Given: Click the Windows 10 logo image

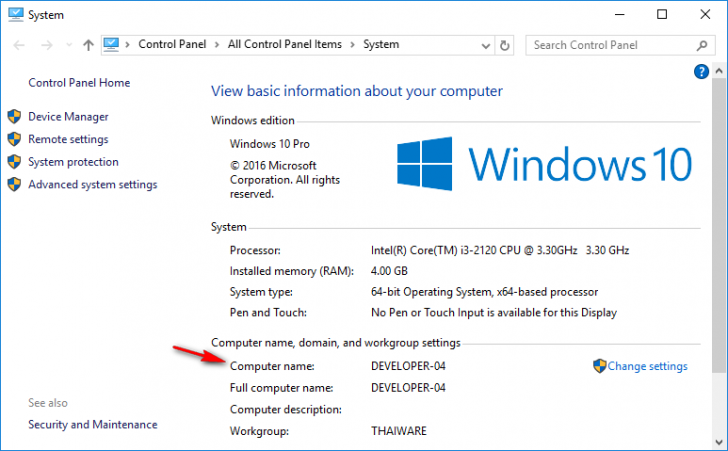Looking at the screenshot, I should 544,163.
